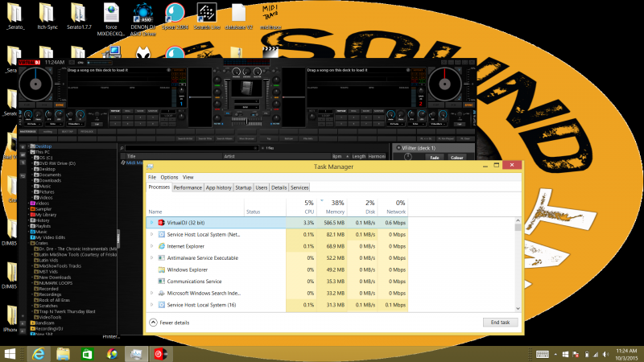Click the favorites star icon in VirtualDJ sidebar
This screenshot has height=362, width=644.
(23, 146)
